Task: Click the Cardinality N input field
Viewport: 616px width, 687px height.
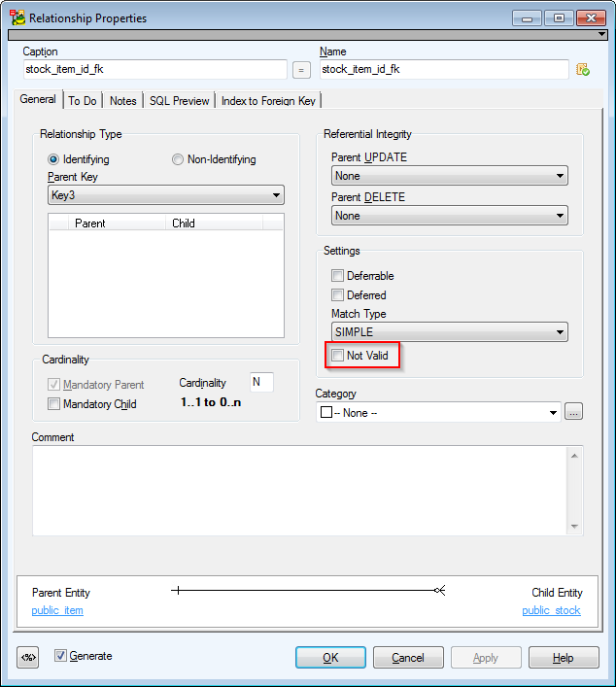Action: pos(261,382)
